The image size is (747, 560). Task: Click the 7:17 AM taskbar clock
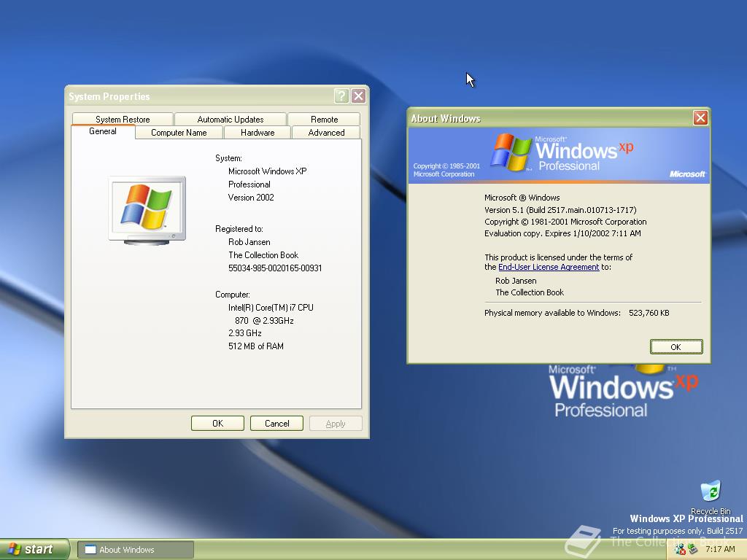(720, 550)
